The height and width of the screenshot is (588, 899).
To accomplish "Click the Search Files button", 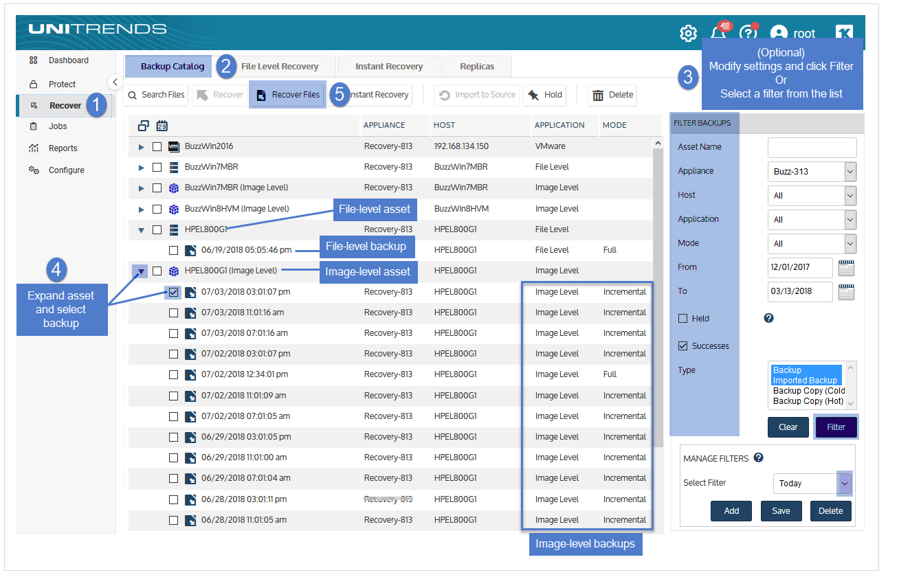I will point(156,95).
